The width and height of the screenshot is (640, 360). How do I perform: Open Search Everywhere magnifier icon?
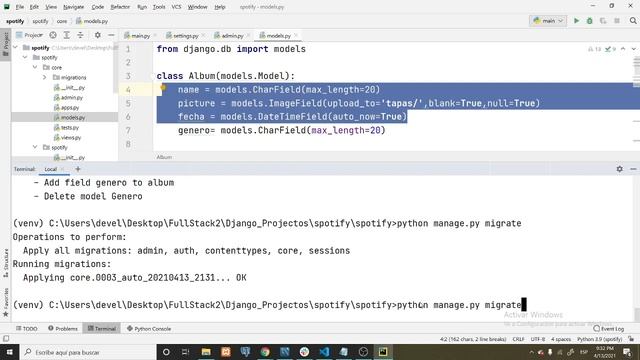click(x=633, y=21)
